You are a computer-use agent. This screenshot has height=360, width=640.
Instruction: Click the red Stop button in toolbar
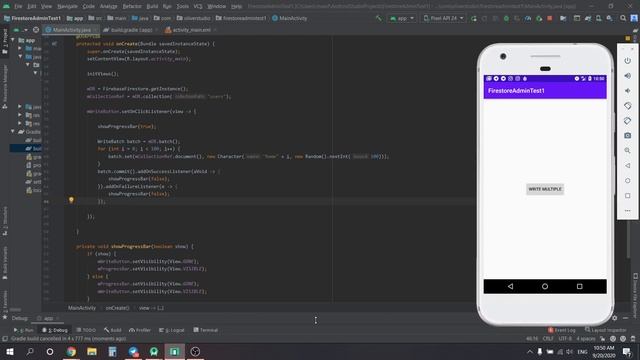[x=550, y=18]
